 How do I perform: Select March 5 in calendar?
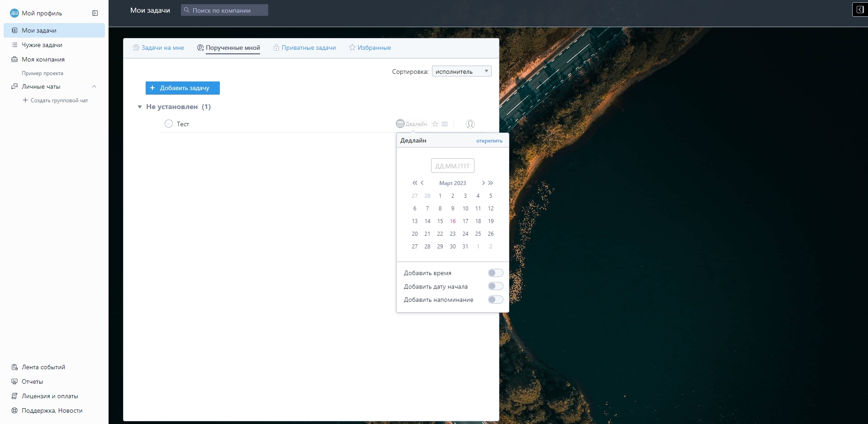click(491, 196)
